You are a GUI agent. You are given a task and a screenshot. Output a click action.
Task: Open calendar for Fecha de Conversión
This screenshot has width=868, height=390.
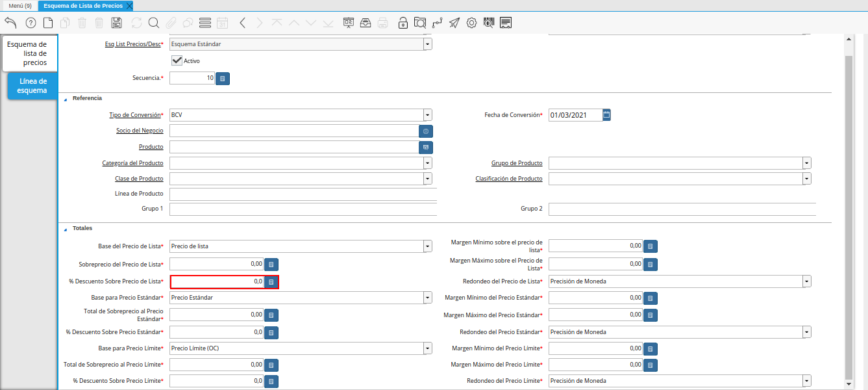pos(606,115)
